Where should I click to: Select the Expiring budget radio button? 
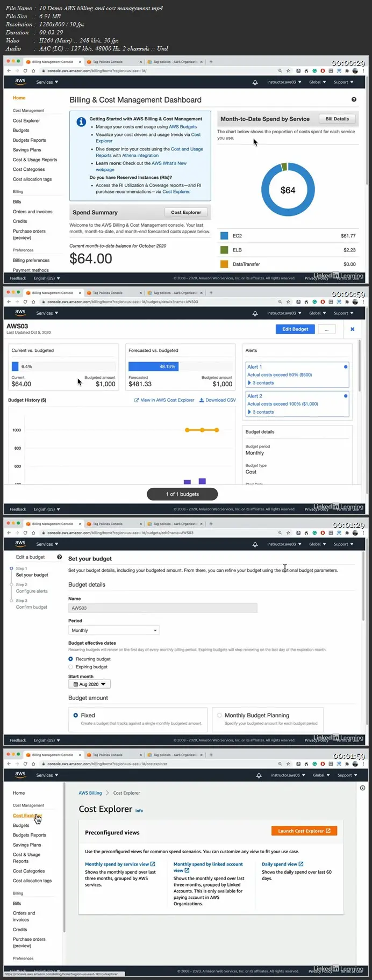pos(70,667)
